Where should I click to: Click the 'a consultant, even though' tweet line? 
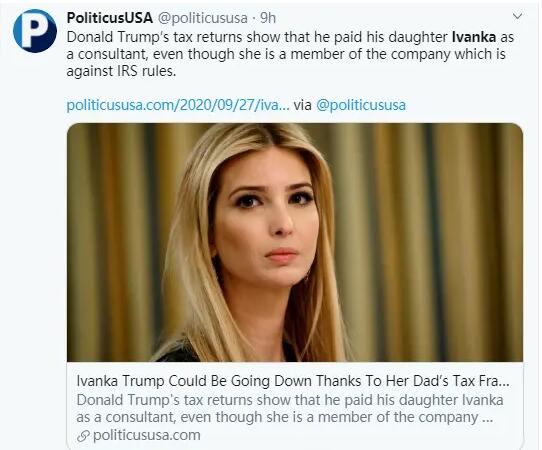[286, 54]
